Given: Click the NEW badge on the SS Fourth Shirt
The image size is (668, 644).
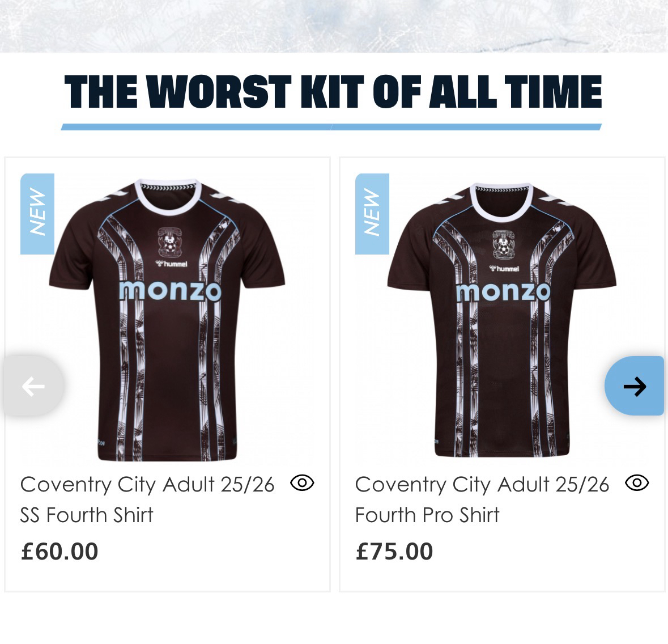Looking at the screenshot, I should (37, 214).
